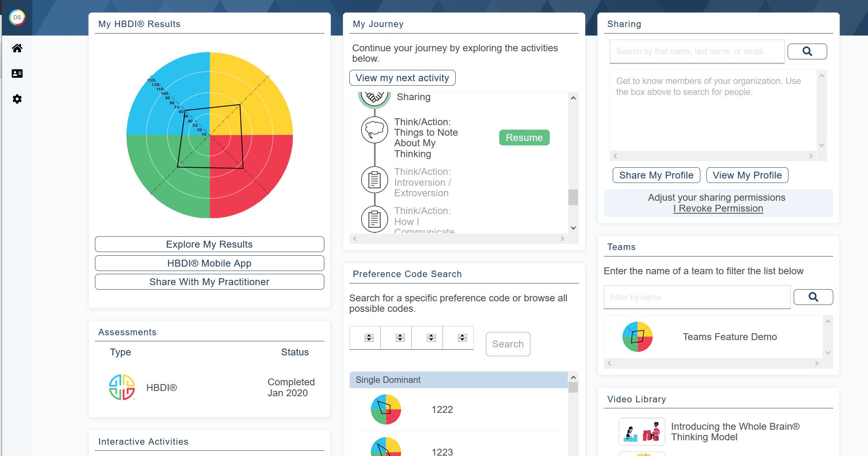Click the I Revoke Permission link
868x456 pixels.
pyautogui.click(x=718, y=209)
